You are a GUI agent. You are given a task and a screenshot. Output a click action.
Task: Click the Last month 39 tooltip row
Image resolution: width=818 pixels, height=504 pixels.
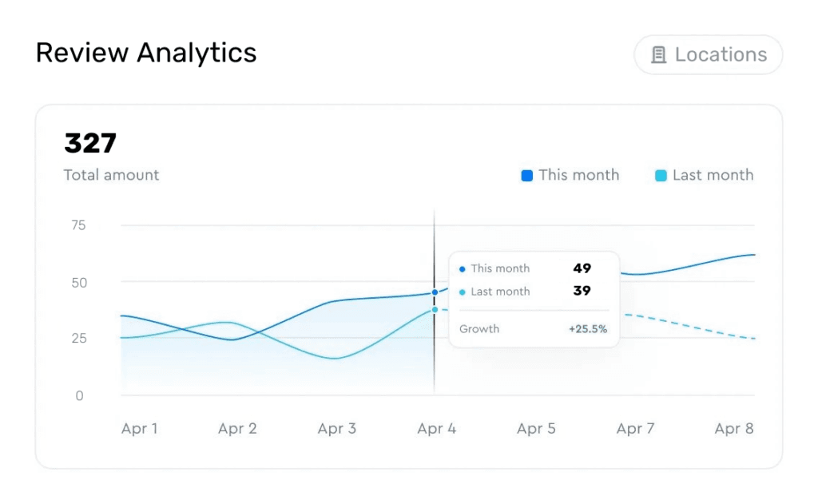point(526,291)
